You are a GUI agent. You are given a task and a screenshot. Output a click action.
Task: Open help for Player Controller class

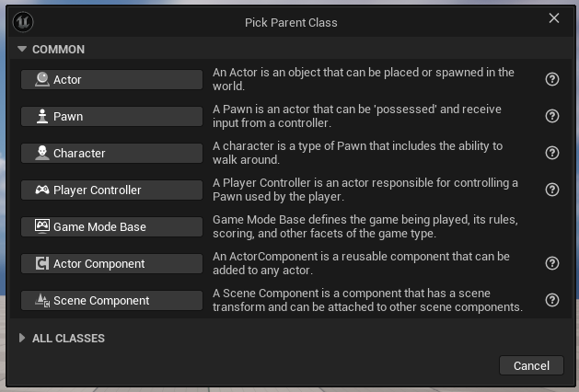pyautogui.click(x=552, y=190)
